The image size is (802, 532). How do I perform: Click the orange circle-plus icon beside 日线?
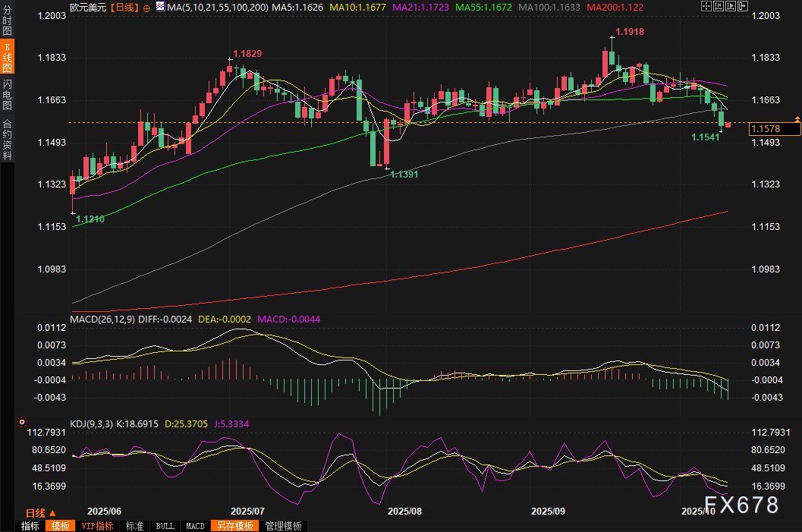(x=146, y=7)
